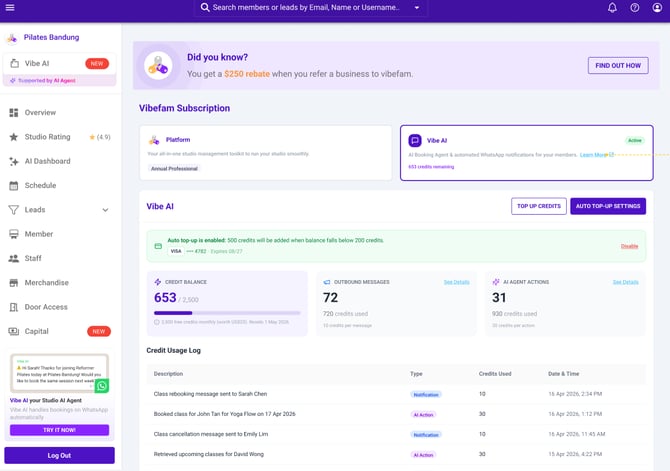Click See Details for Outbound Messages

[456, 282]
